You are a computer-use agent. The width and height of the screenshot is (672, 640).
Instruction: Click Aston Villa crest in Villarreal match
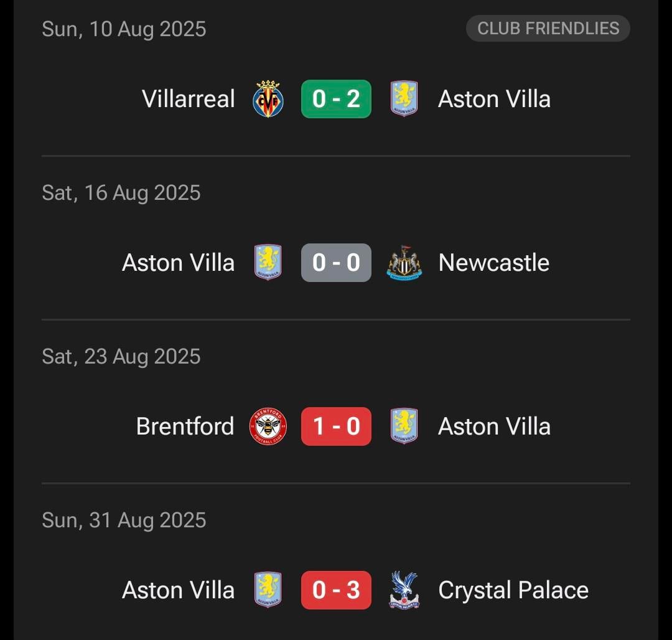click(x=404, y=99)
